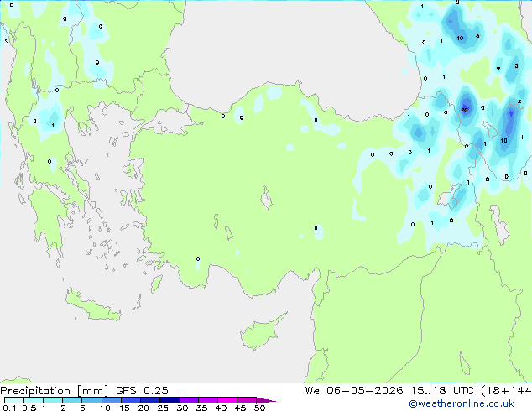Click the "50" legend scale label
This screenshot has height=411, width=532.
[x=259, y=408]
